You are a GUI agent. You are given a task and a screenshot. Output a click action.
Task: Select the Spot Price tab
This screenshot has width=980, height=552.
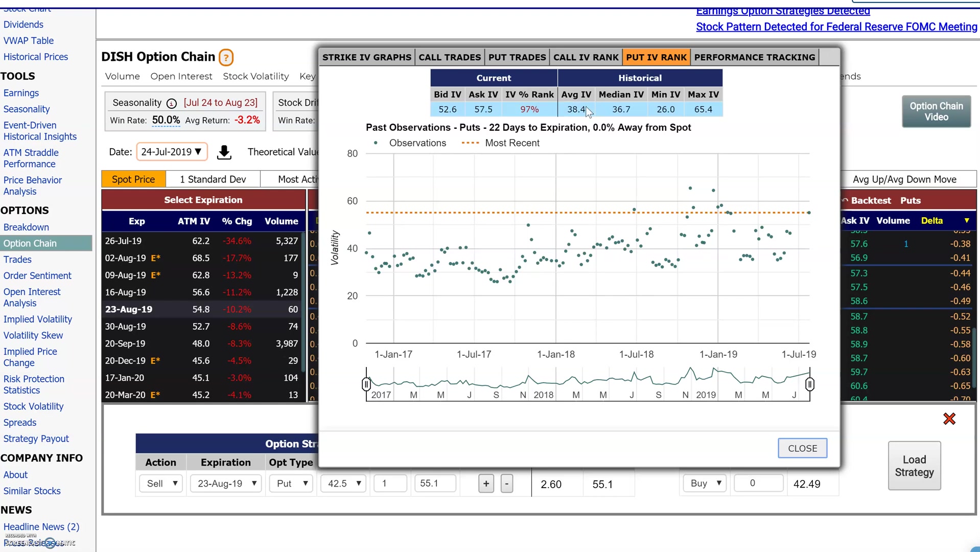tap(133, 179)
